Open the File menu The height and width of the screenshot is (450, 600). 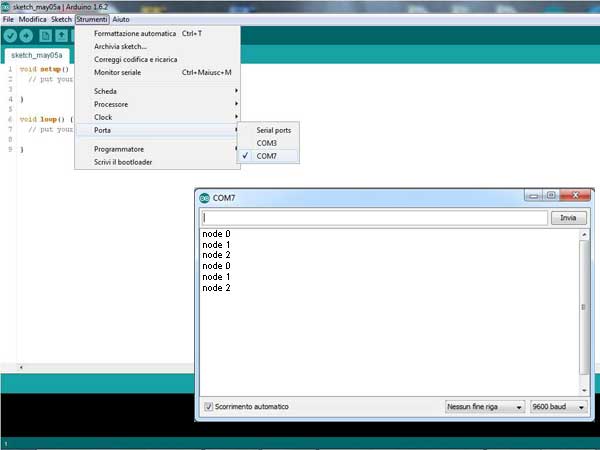pyautogui.click(x=8, y=19)
